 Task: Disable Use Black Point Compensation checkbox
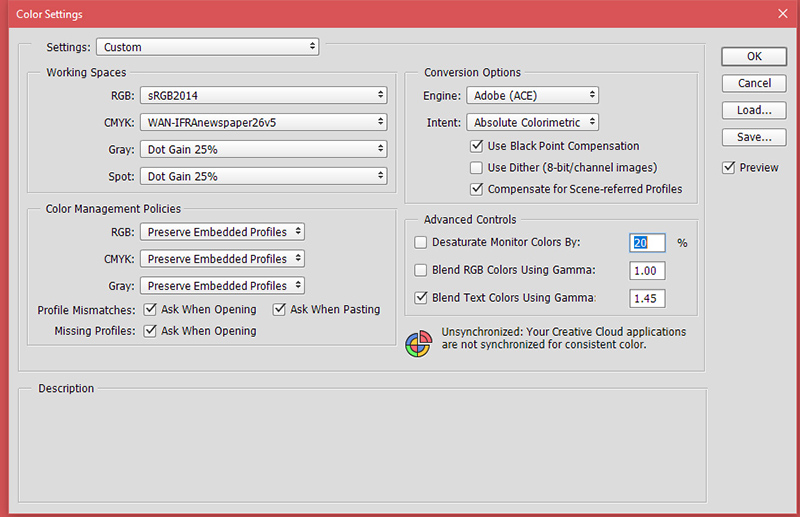tap(477, 146)
